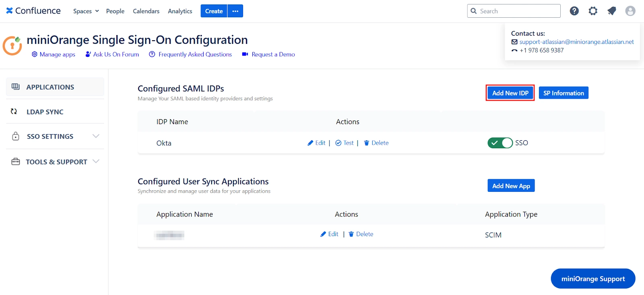
Task: Click the trash icon in SCIM row
Action: pos(351,234)
